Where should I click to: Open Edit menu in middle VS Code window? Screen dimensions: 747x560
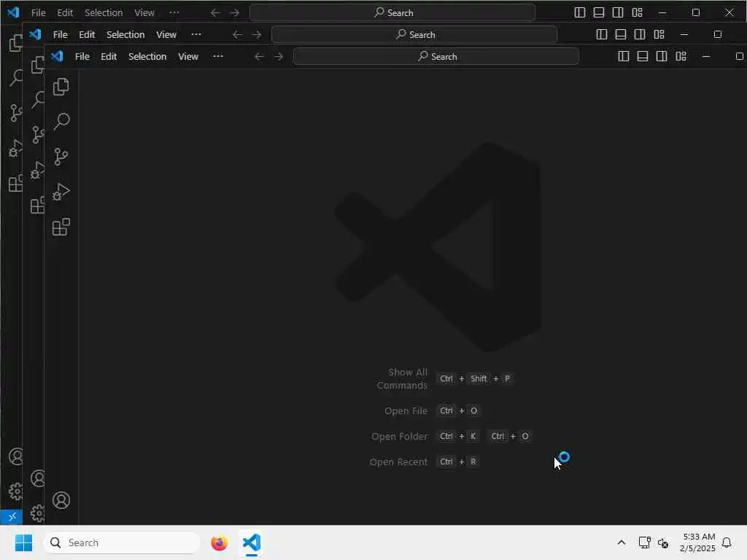pyautogui.click(x=87, y=34)
